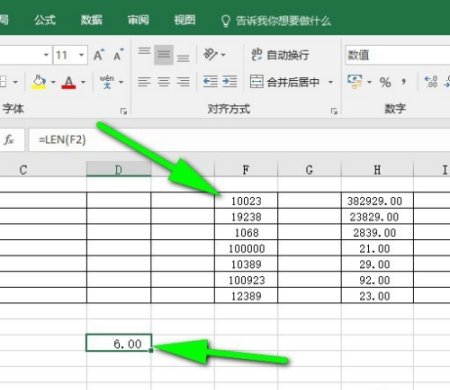Open the text orientation dropdown arrow
The height and width of the screenshot is (390, 450).
click(x=223, y=55)
